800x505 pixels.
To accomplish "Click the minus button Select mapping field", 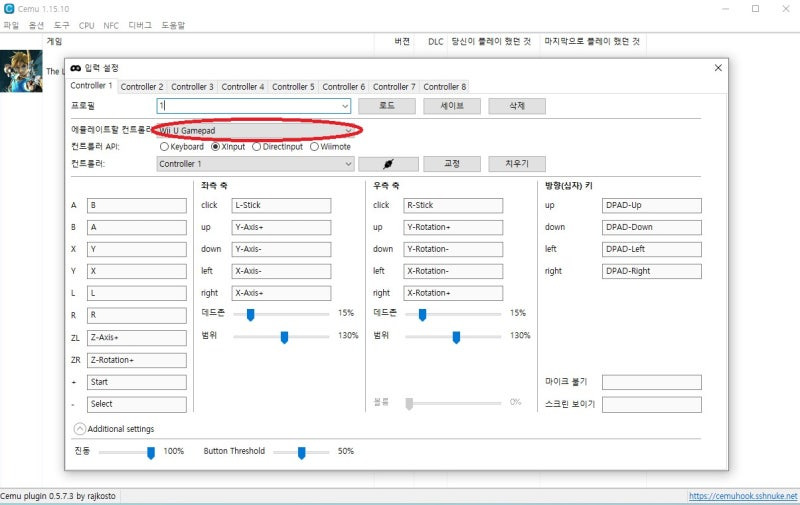I will click(137, 404).
